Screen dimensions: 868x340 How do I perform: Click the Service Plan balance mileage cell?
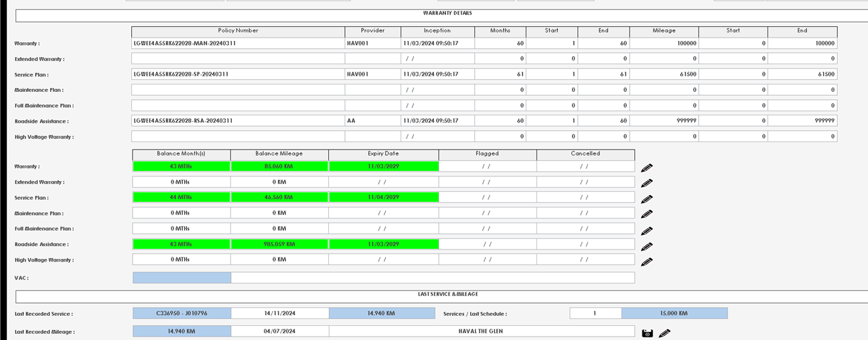click(279, 198)
